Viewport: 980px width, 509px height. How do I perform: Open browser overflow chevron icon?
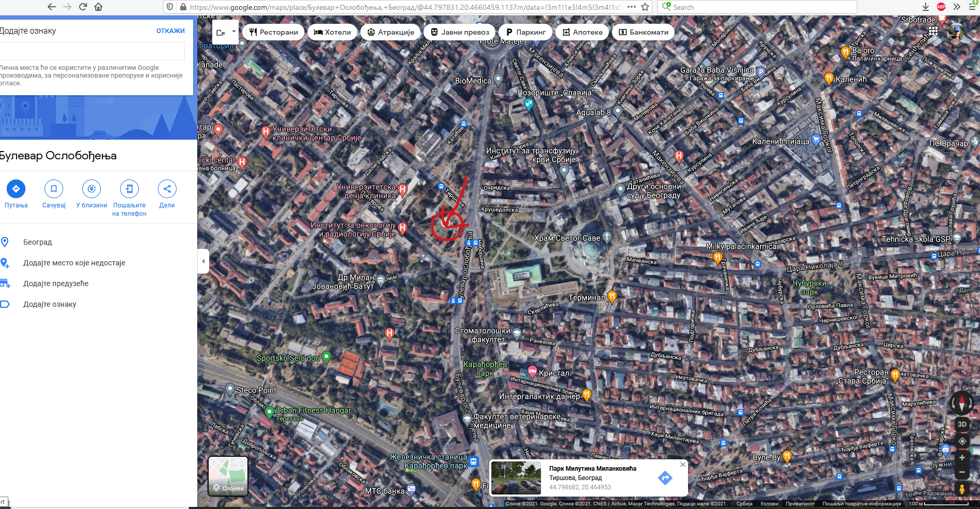[x=957, y=7]
